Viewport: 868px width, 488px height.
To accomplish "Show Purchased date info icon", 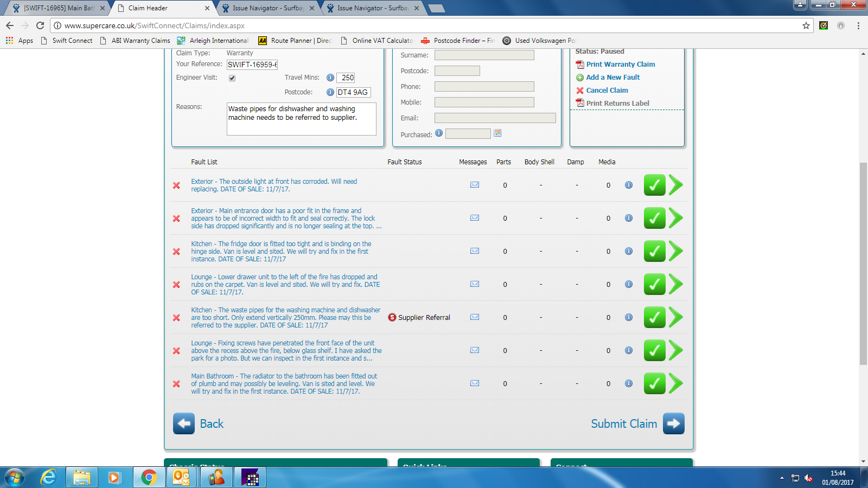I will point(439,133).
